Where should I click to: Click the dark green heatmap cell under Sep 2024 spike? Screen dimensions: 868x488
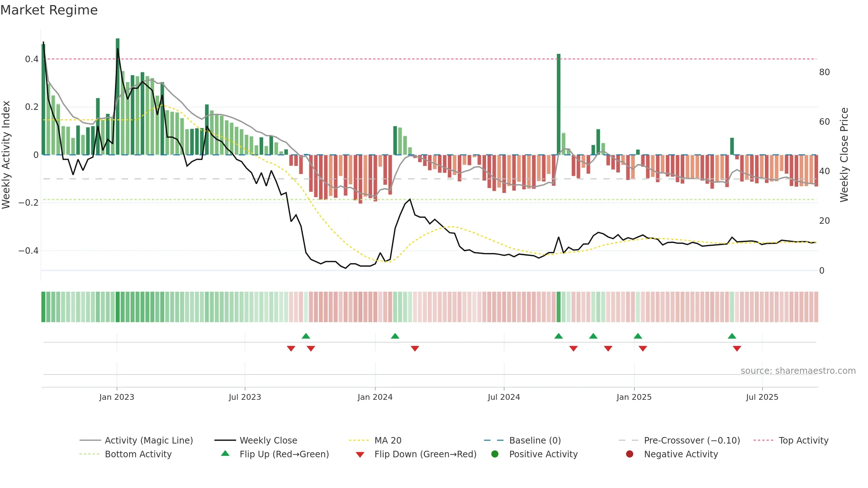pyautogui.click(x=559, y=307)
